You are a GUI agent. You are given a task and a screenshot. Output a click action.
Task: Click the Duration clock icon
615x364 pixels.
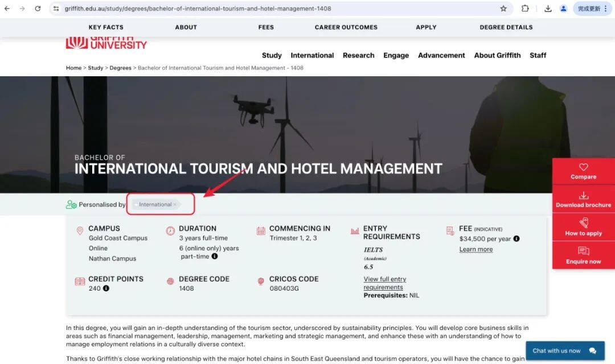170,231
